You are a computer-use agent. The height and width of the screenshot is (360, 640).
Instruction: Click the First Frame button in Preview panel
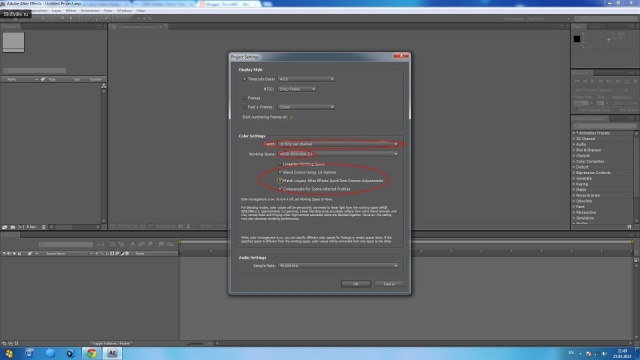577,81
